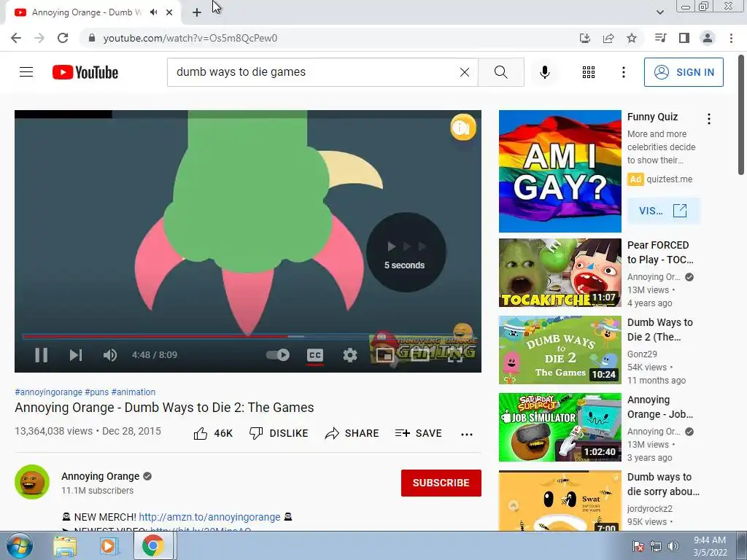
Task: Click the taskbar clock 9:44 AM
Action: click(x=710, y=546)
